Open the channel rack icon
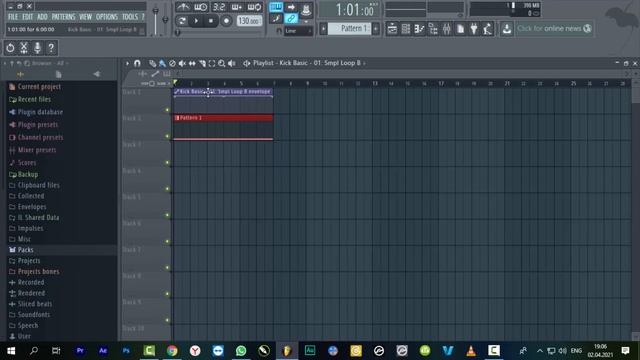This screenshot has height=360, width=640. [406, 29]
